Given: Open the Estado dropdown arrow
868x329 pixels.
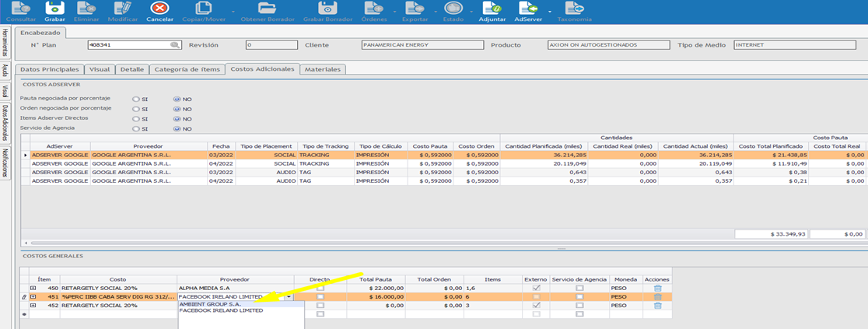Looking at the screenshot, I should pos(471,11).
